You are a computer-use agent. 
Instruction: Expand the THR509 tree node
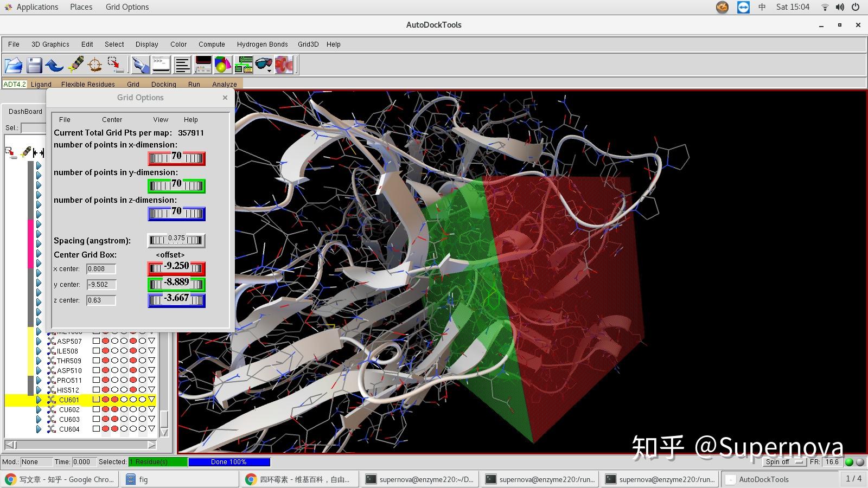point(39,361)
